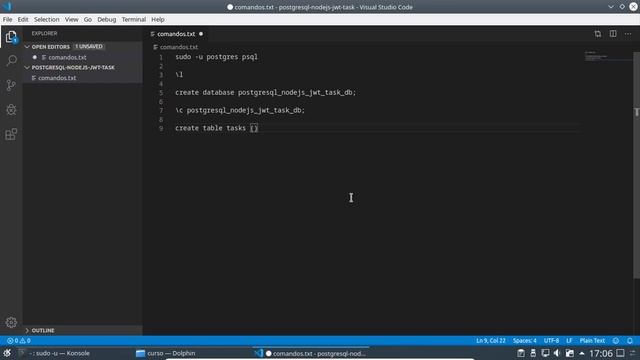Change indentation via Spaces: 4

(524, 340)
